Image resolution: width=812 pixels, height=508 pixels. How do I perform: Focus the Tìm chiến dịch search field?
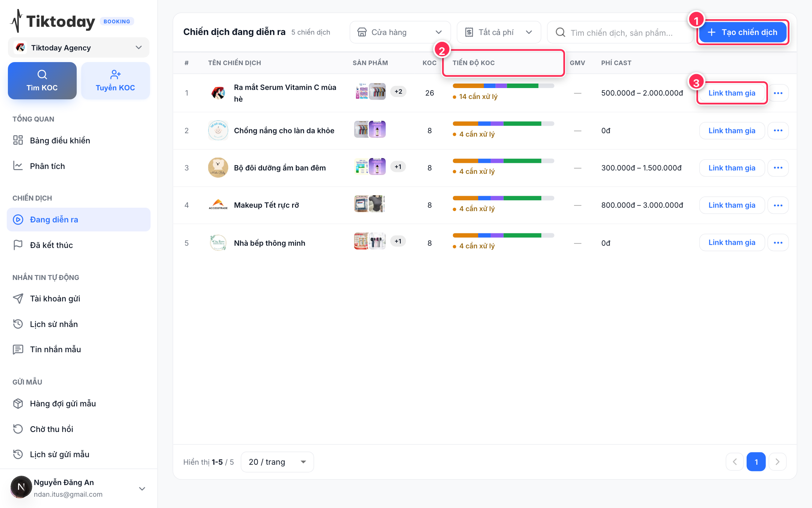tap(620, 32)
